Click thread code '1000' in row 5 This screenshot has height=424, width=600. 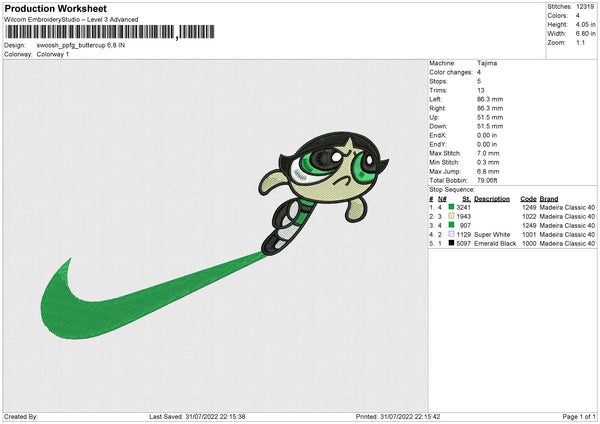point(529,244)
